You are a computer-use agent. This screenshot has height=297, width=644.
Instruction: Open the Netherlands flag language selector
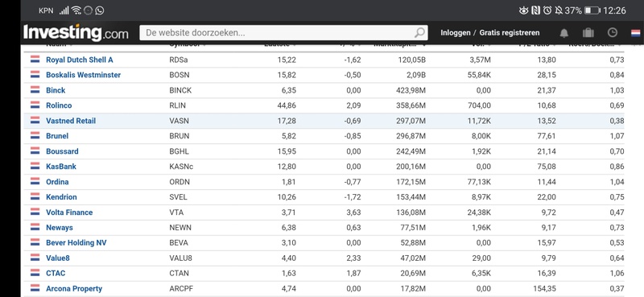[x=635, y=33]
